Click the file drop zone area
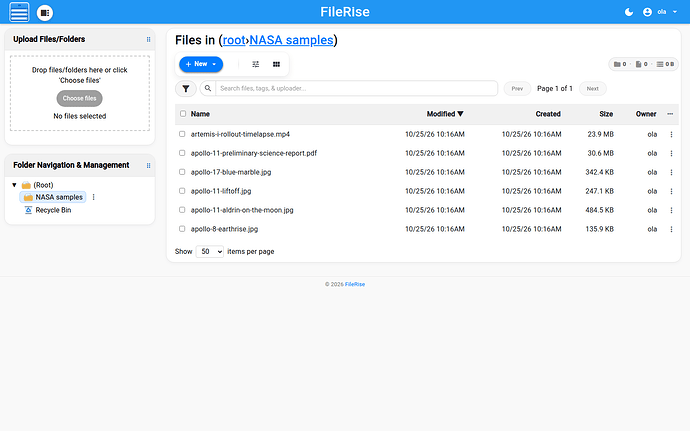The image size is (690, 431). click(x=80, y=93)
